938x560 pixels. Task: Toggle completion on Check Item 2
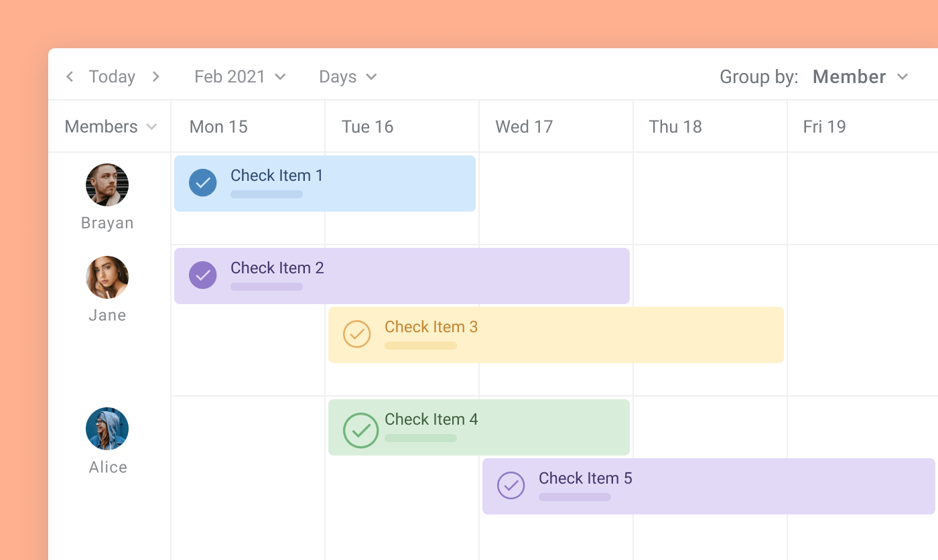click(203, 275)
